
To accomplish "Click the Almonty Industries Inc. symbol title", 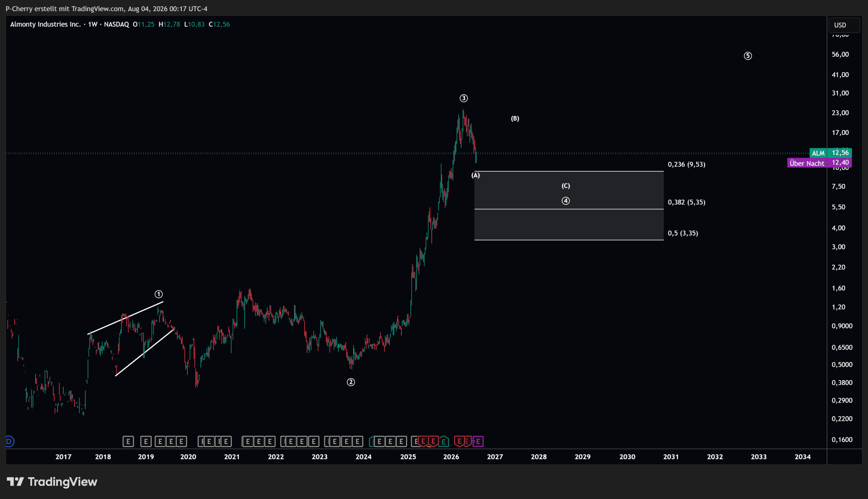I will click(45, 24).
